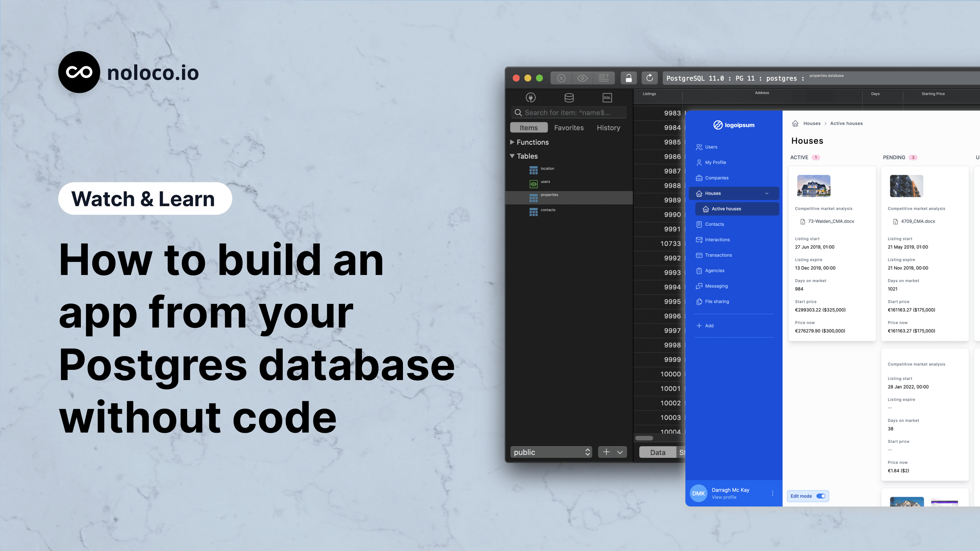Select the database connection plug icon
980x551 pixels.
(531, 98)
